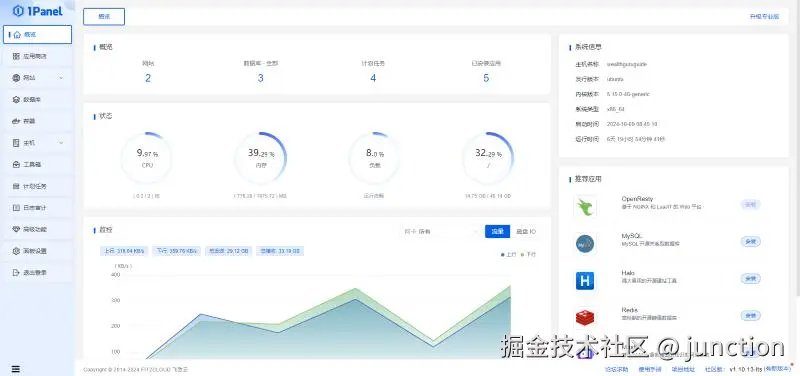The height and width of the screenshot is (376, 800).
Task: Open installed apps count 5
Action: (486, 78)
